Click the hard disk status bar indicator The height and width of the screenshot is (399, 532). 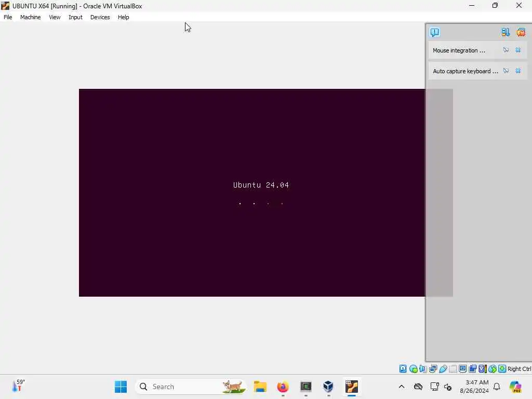[403, 369]
